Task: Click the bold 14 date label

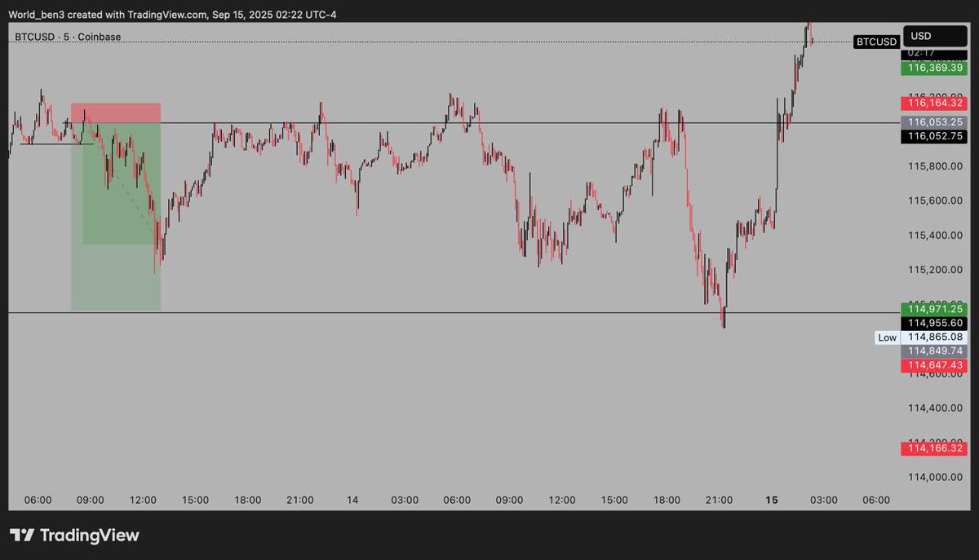Action: 352,500
